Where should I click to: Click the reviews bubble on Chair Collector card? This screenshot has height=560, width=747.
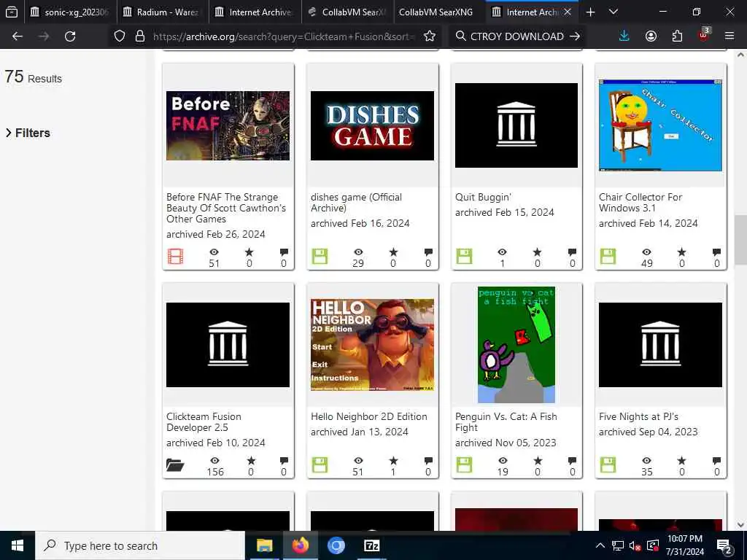(x=716, y=252)
